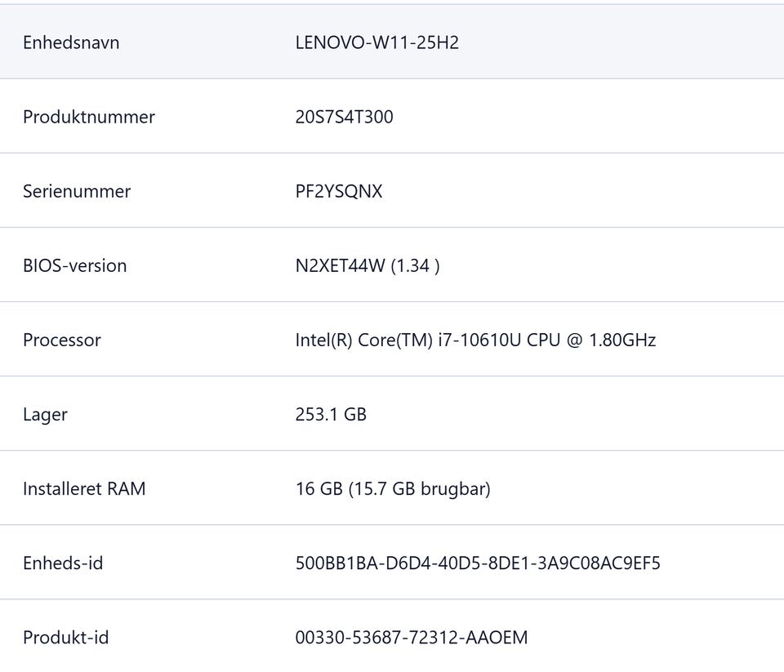
Task: Click the 16 GB RAM value
Action: (x=393, y=489)
